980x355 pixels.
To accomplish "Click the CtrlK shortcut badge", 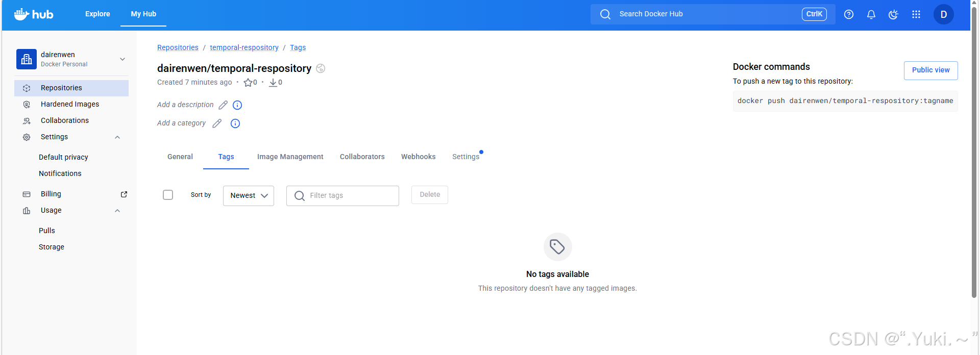I will (815, 14).
